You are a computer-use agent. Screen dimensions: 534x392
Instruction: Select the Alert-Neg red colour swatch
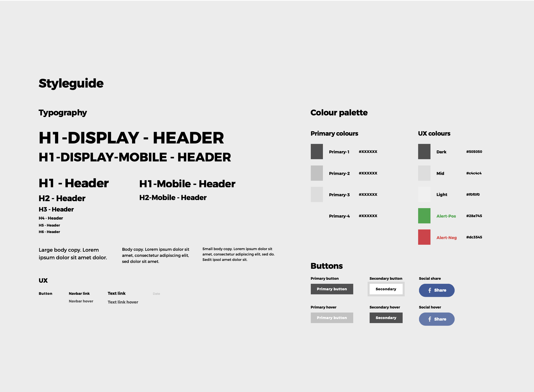click(423, 237)
